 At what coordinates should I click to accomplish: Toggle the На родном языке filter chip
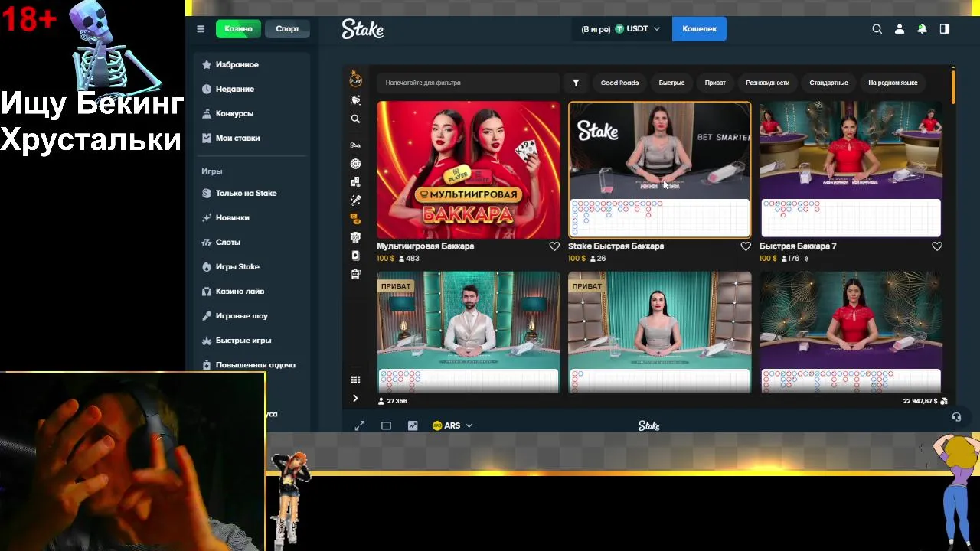[893, 83]
